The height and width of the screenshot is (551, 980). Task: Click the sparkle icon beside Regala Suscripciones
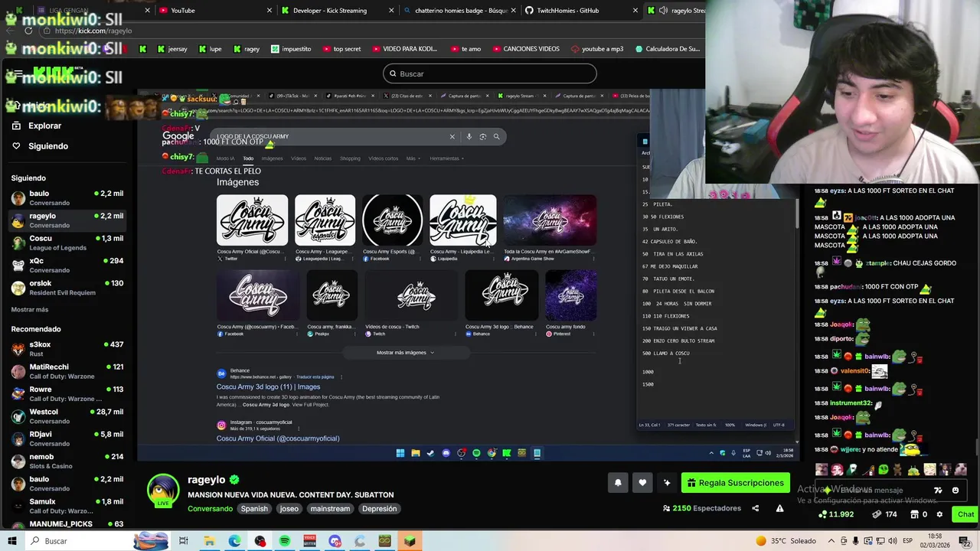(x=667, y=483)
